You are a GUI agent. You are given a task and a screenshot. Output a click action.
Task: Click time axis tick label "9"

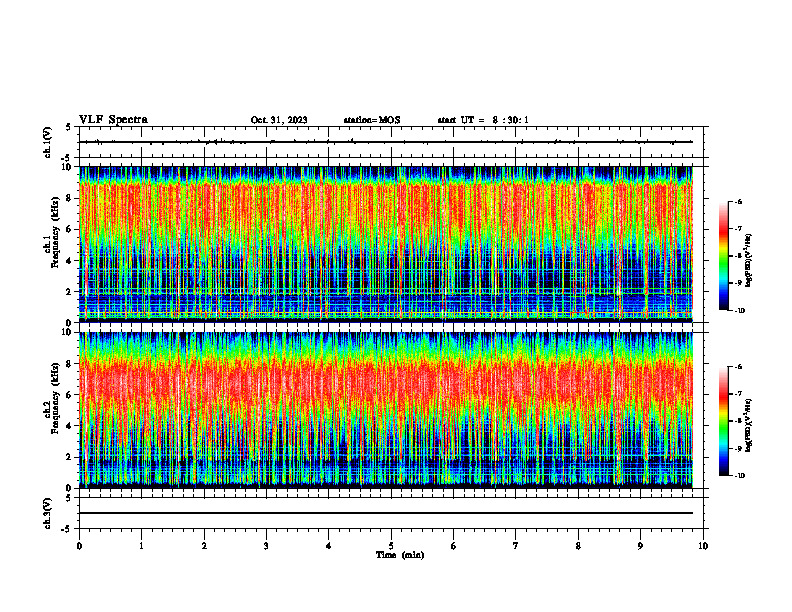pyautogui.click(x=640, y=546)
